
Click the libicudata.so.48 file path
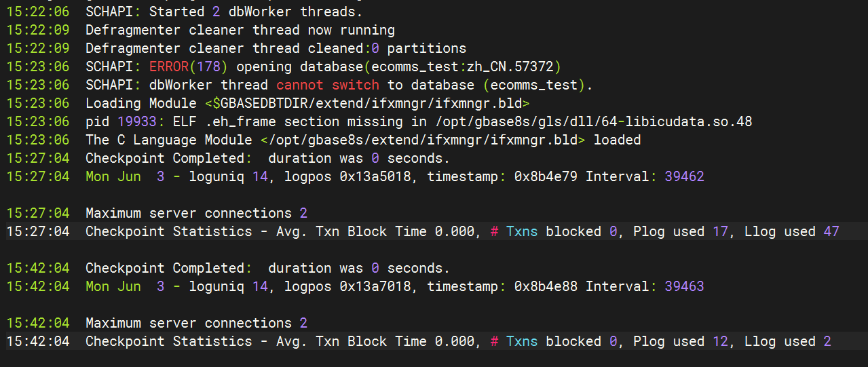tap(590, 121)
